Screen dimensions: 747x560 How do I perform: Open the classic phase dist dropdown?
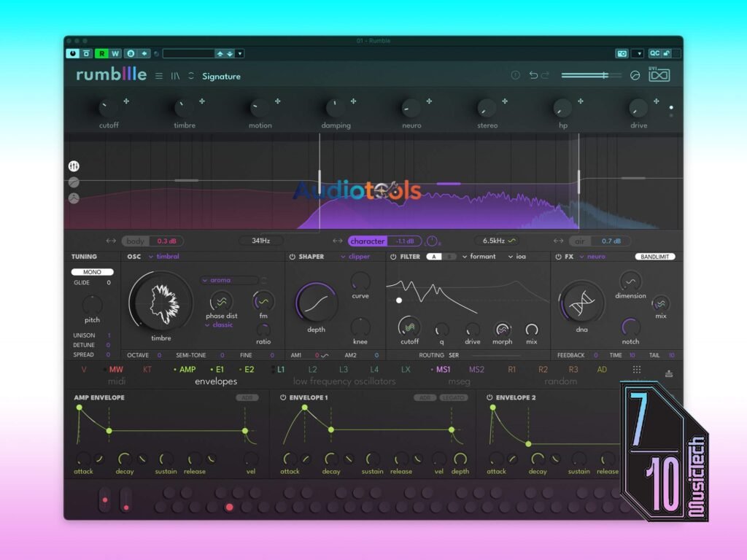219,324
